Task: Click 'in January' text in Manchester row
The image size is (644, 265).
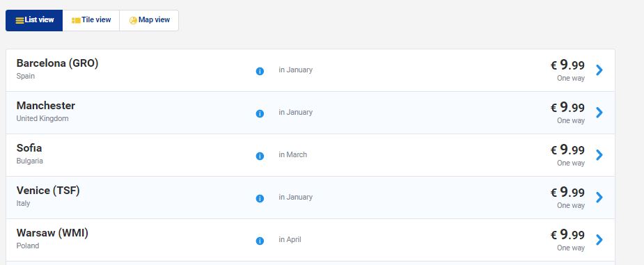Action: (295, 112)
